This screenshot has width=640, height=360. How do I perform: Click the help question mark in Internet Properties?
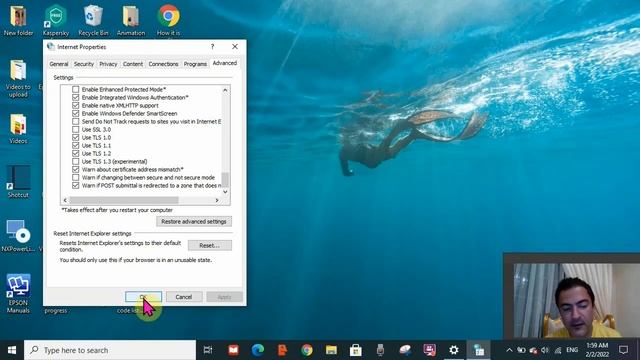click(212, 47)
